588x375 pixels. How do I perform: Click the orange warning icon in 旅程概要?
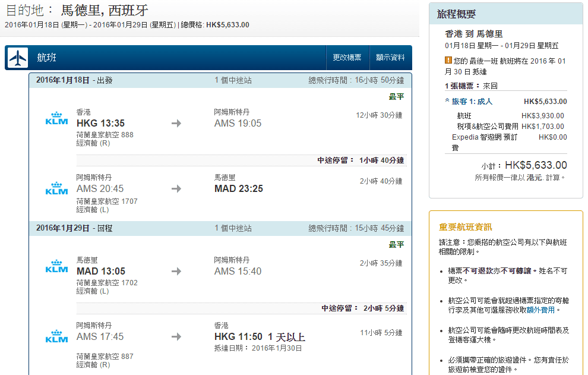pos(448,60)
